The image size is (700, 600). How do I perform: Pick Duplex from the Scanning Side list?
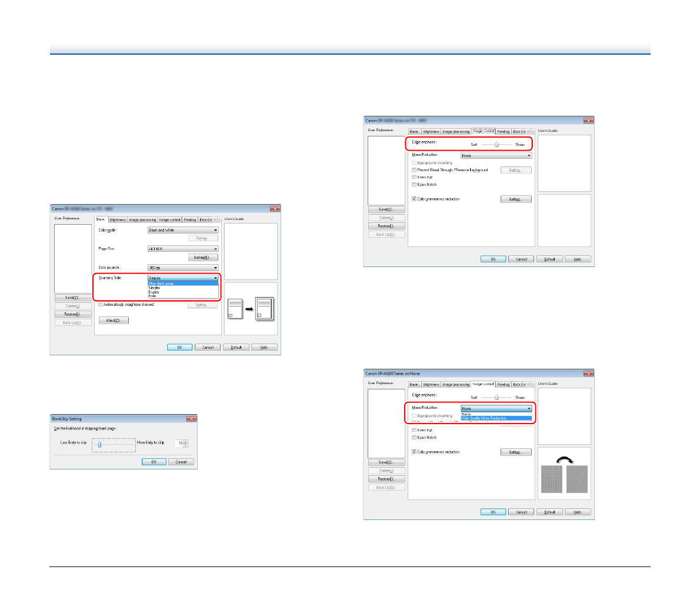click(154, 292)
